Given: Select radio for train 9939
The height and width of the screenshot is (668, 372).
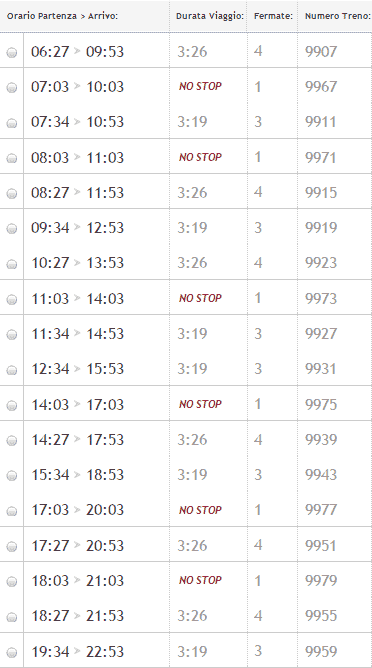Looking at the screenshot, I should tap(12, 441).
